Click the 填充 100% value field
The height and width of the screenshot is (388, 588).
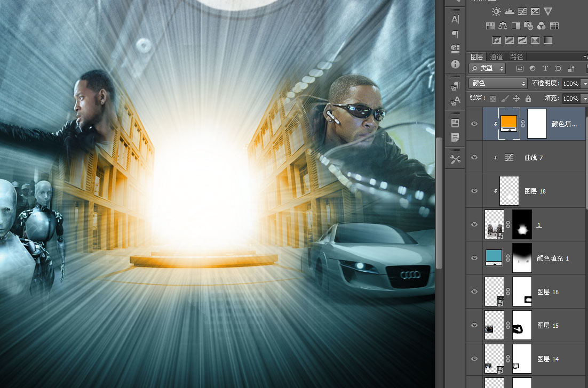coord(571,99)
